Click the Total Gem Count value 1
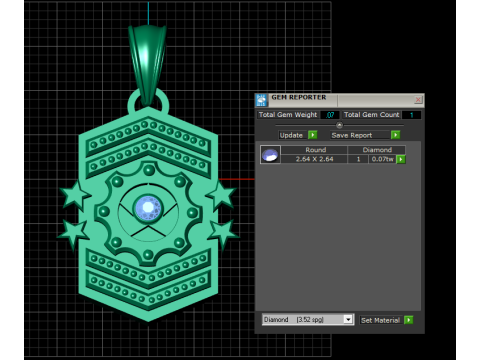Screen dimensions: 480x360 pos(411,115)
